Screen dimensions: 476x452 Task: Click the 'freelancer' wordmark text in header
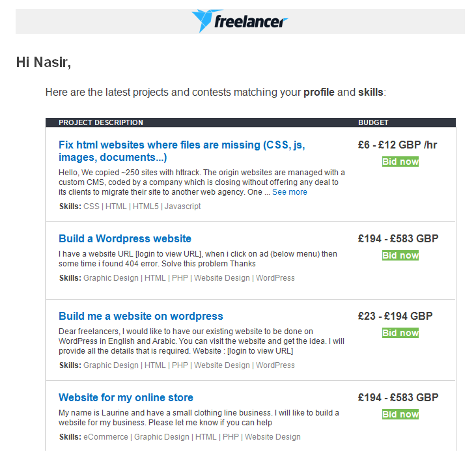pyautogui.click(x=251, y=23)
